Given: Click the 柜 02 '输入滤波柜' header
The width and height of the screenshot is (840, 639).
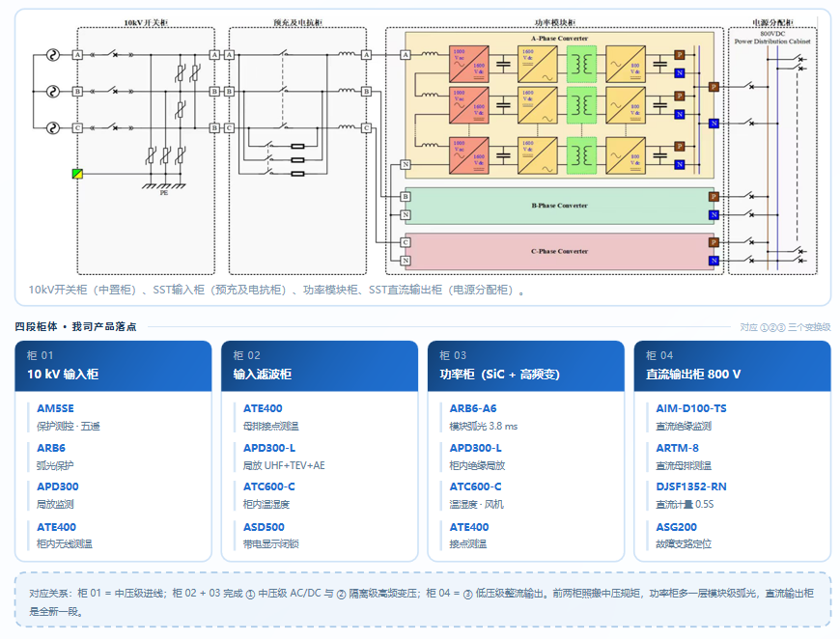Looking at the screenshot, I should (320, 366).
